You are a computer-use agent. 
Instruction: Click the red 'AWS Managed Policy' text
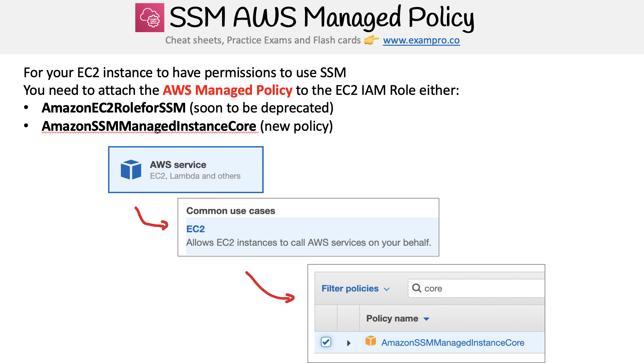227,90
